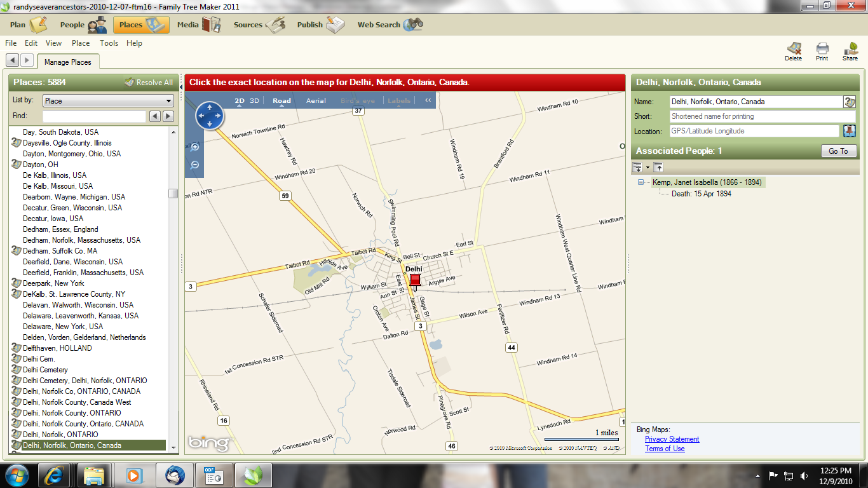Image resolution: width=868 pixels, height=488 pixels.
Task: Open the Plan workspace
Action: (x=29, y=25)
